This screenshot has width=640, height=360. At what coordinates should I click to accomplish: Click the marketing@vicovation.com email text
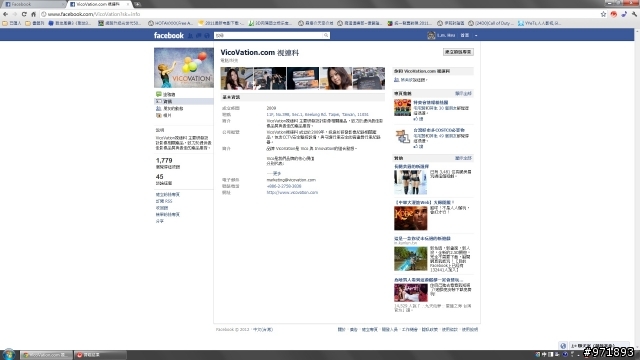coord(291,180)
